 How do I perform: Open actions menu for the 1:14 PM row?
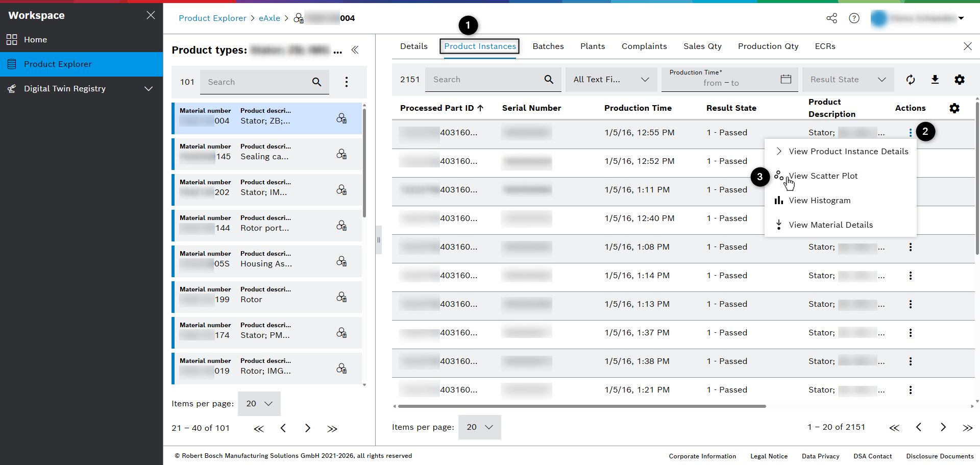coord(911,276)
